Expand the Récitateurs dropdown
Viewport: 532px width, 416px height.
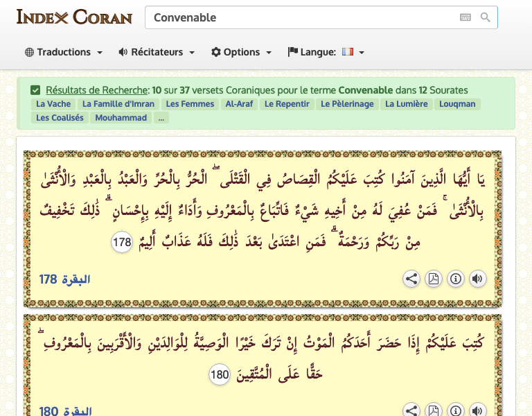(157, 52)
